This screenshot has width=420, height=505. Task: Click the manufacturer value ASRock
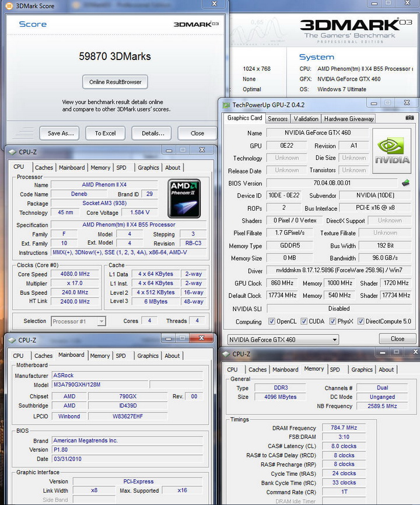click(x=127, y=375)
